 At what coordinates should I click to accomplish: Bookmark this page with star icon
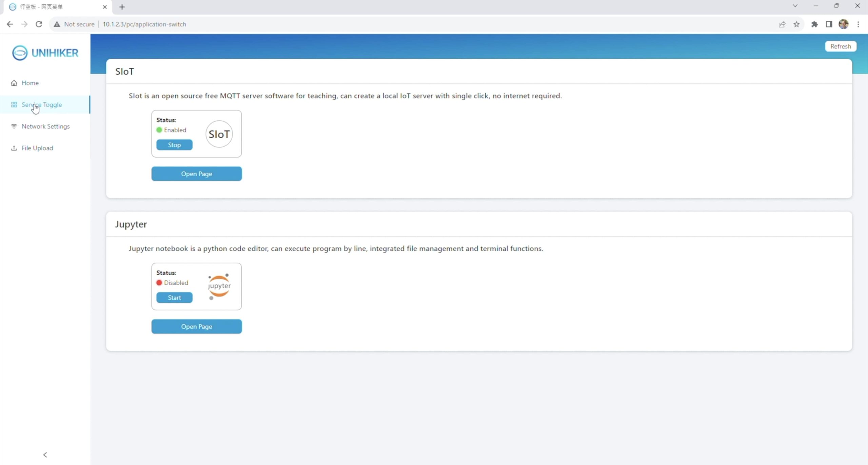click(x=796, y=24)
